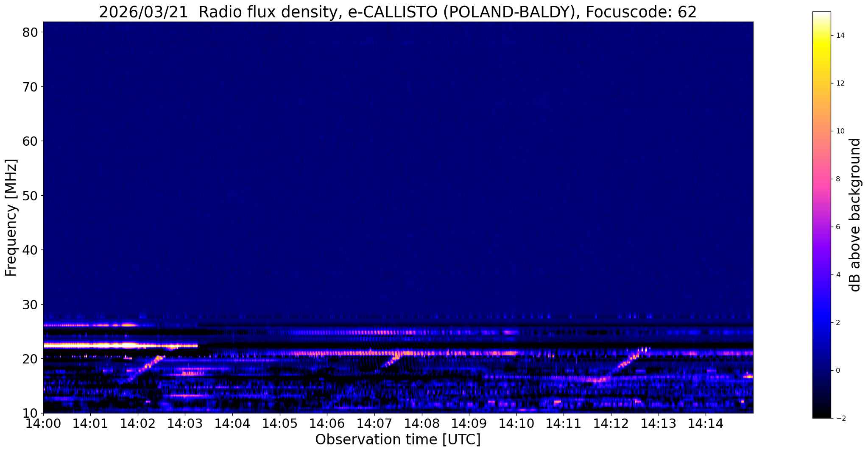
Task: Click the 14:06 time tick label
Action: 327,423
